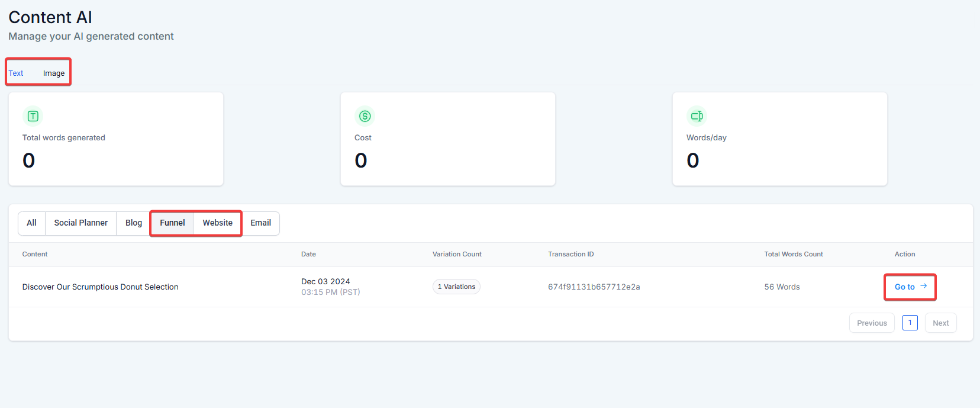
Task: Go to the Previous page
Action: click(x=871, y=323)
